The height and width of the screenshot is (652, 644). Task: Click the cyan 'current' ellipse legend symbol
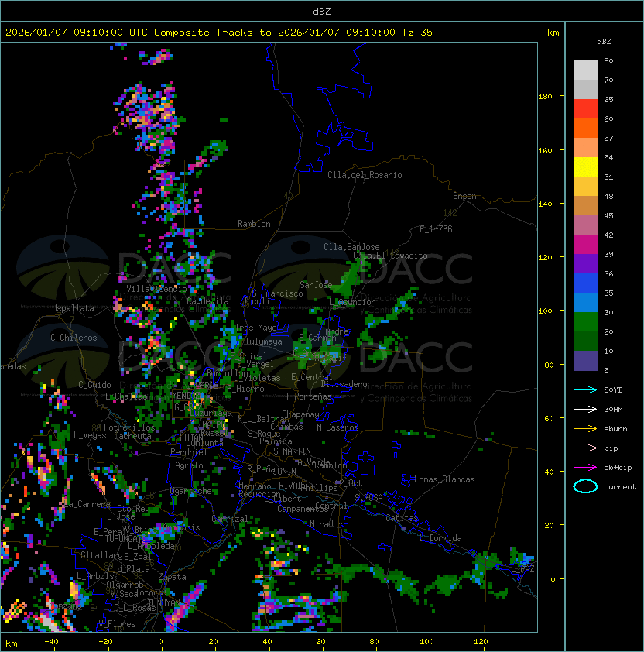coord(585,486)
